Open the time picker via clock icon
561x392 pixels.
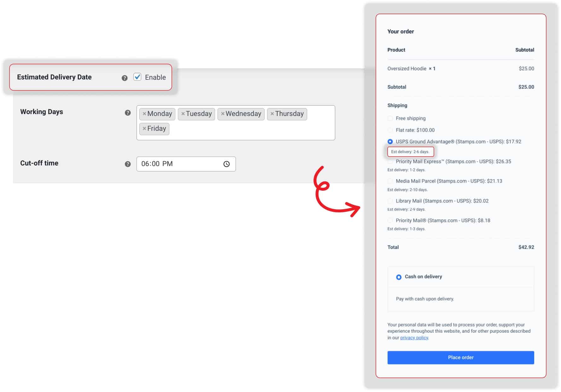click(226, 164)
